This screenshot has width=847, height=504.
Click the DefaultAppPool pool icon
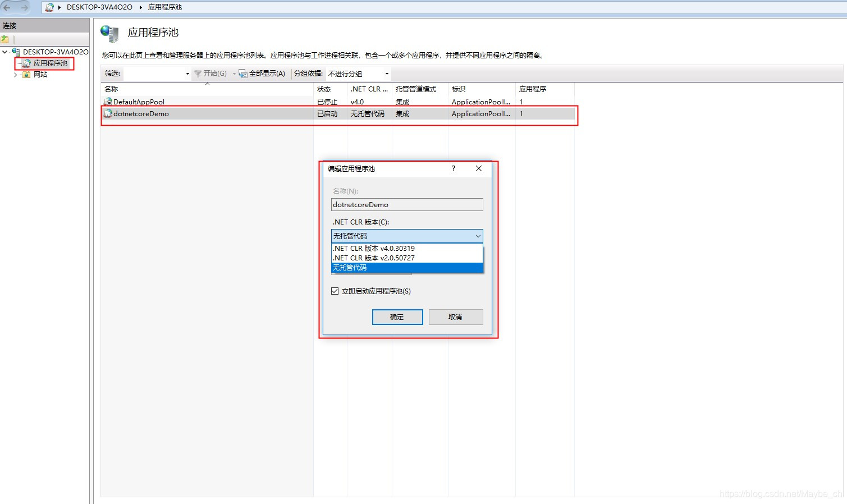108,102
